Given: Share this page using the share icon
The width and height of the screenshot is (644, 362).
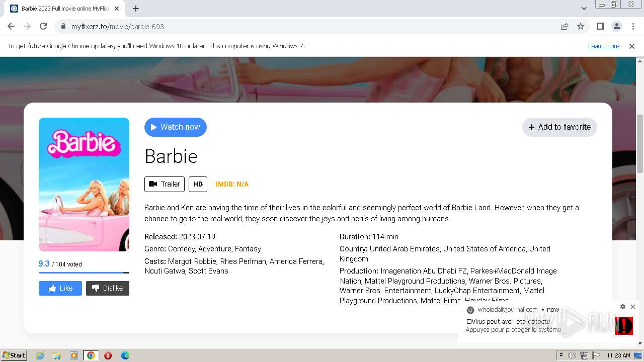Looking at the screenshot, I should tap(565, 26).
